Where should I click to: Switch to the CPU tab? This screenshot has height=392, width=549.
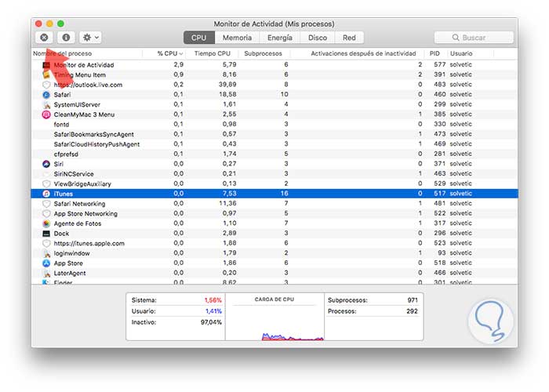(x=199, y=38)
